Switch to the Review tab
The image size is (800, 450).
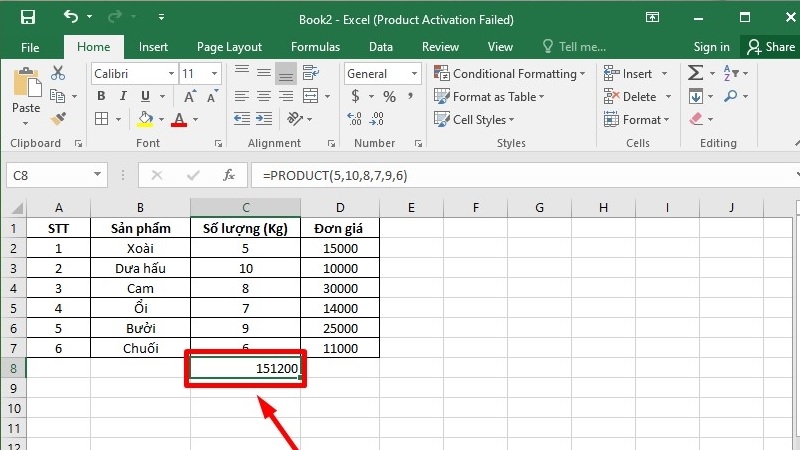[x=440, y=47]
